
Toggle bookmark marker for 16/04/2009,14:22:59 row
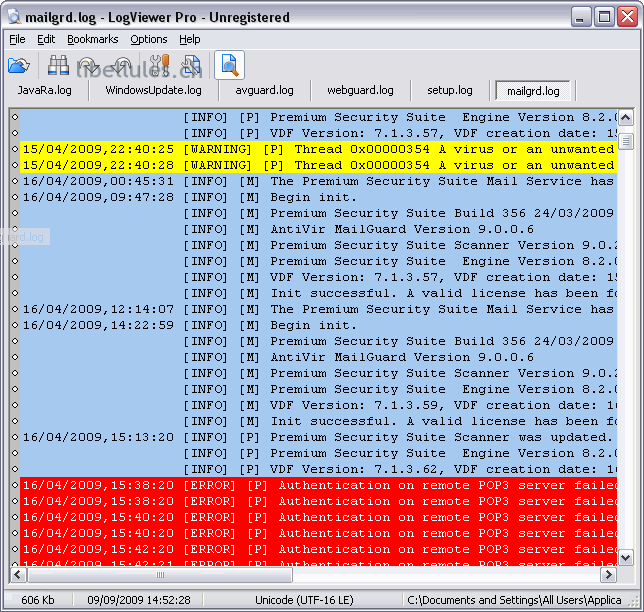pyautogui.click(x=15, y=325)
